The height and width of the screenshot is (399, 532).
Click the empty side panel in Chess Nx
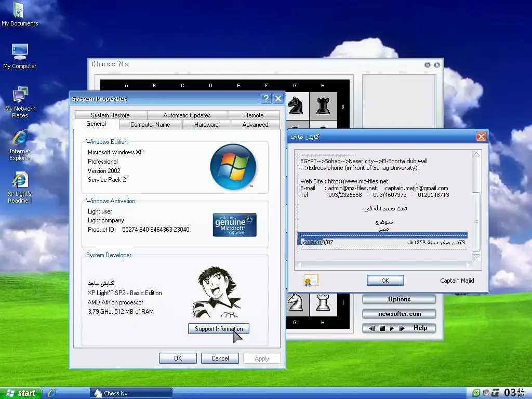(x=399, y=102)
